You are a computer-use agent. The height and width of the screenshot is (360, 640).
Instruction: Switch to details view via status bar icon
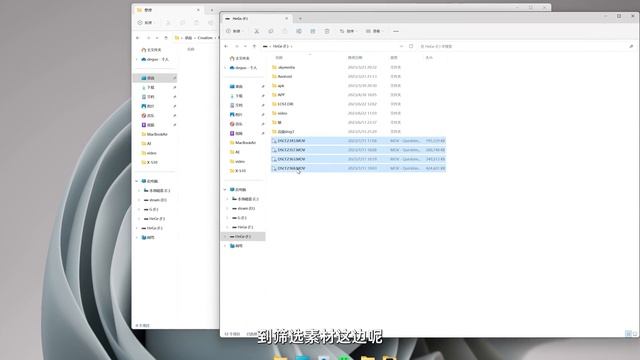pyautogui.click(x=628, y=333)
